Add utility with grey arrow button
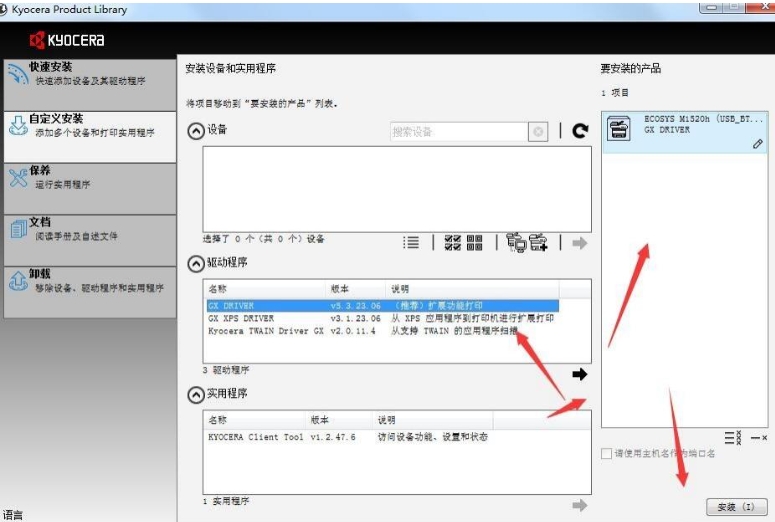The image size is (775, 522). (x=580, y=505)
